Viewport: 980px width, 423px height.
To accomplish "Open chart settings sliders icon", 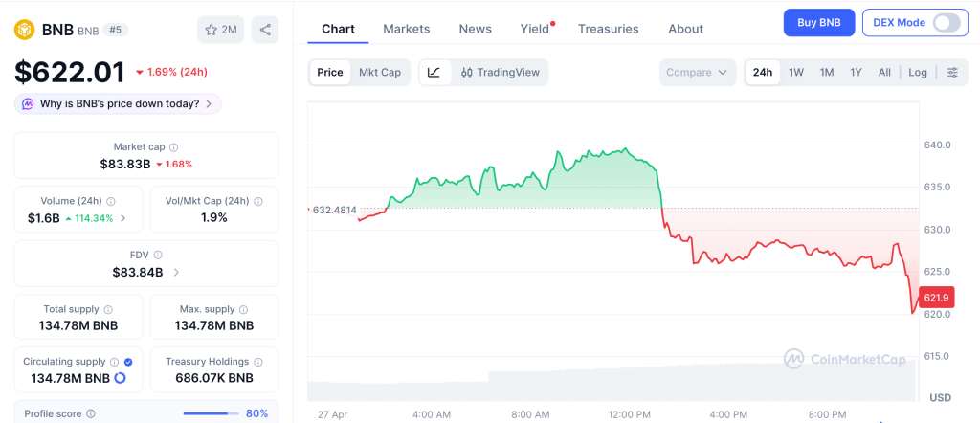I will click(951, 72).
